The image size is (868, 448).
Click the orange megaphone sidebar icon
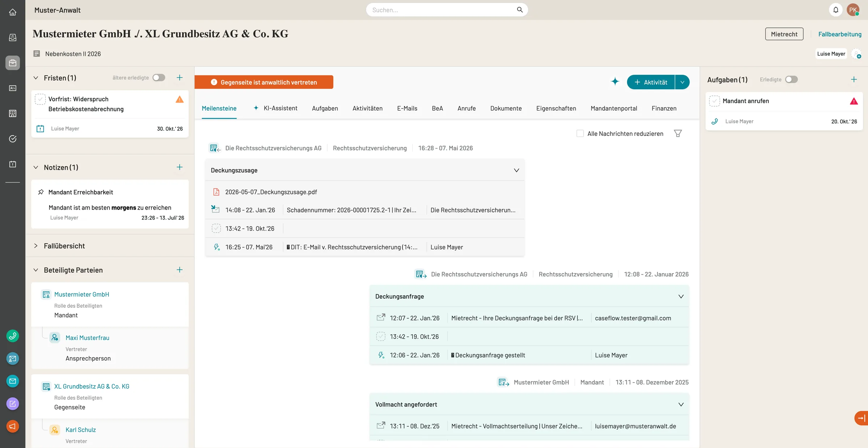tap(13, 426)
